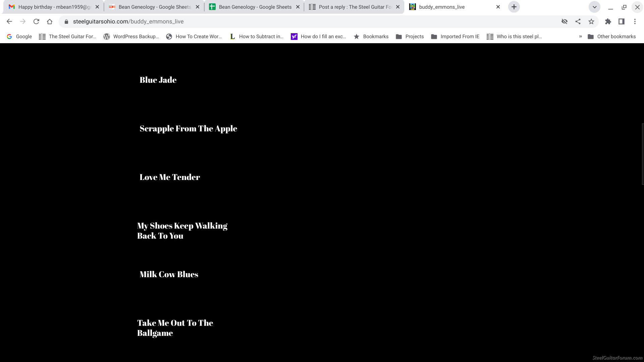Open a new tab

click(514, 7)
